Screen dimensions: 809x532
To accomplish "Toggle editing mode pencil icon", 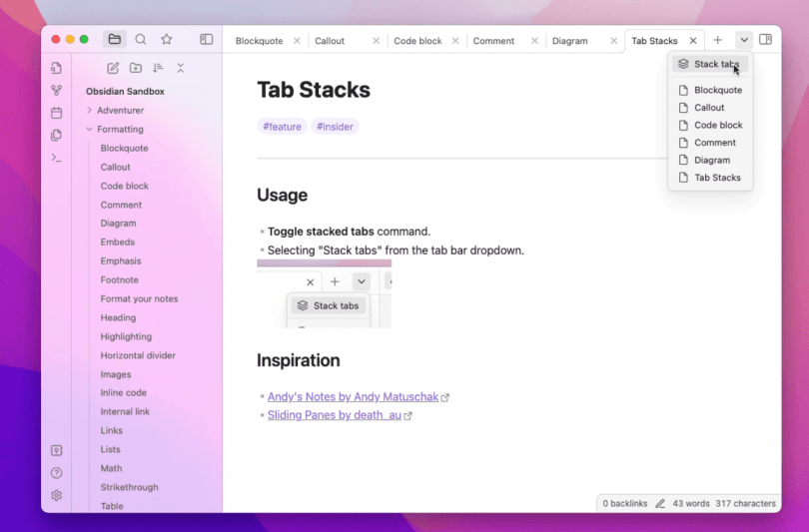I will pos(660,504).
